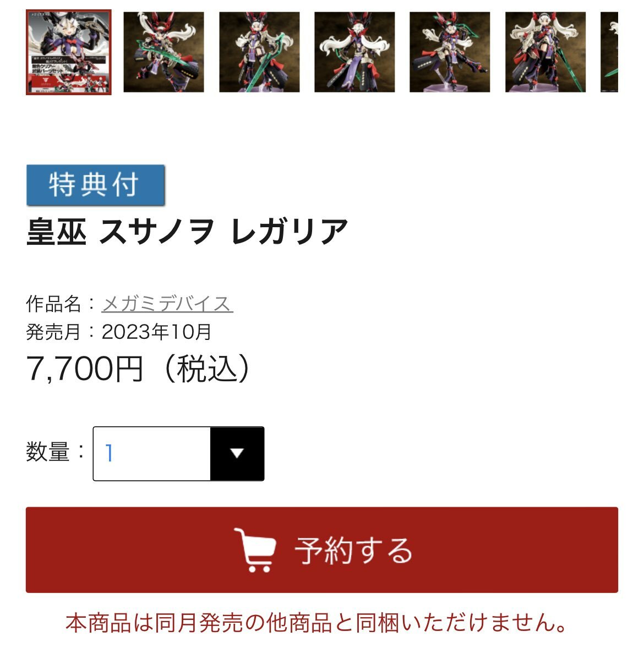This screenshot has width=644, height=648.
Task: Click the 数量 label
Action: click(48, 452)
